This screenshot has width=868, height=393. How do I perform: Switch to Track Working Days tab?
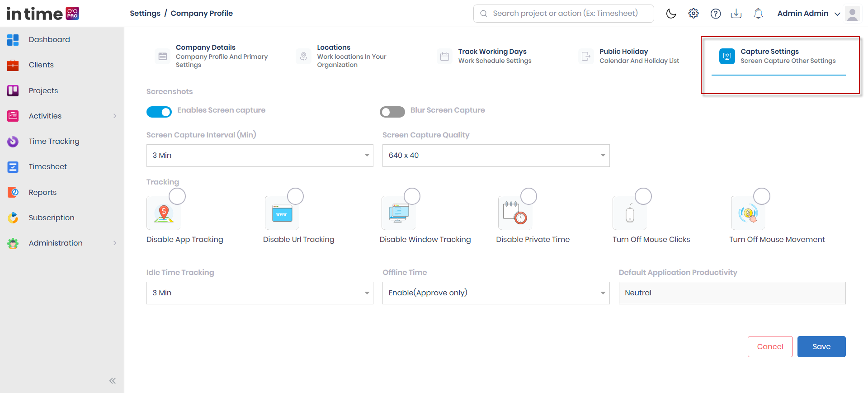pos(484,56)
